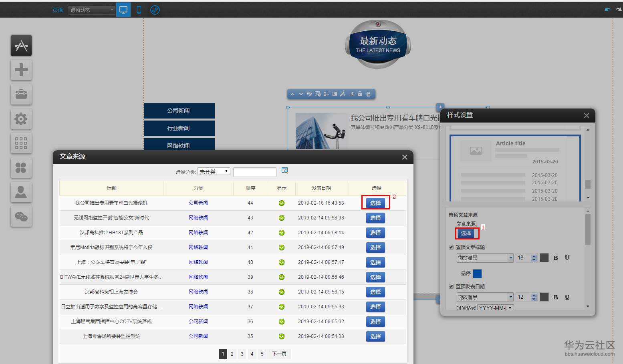Screen dimensions: 623x364
Task: Toggle the 置顶发表日期 checkbox
Action: click(451, 286)
